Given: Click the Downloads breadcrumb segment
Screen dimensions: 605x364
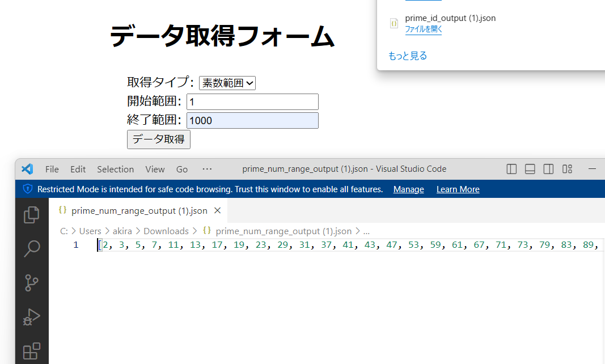Looking at the screenshot, I should point(166,231).
